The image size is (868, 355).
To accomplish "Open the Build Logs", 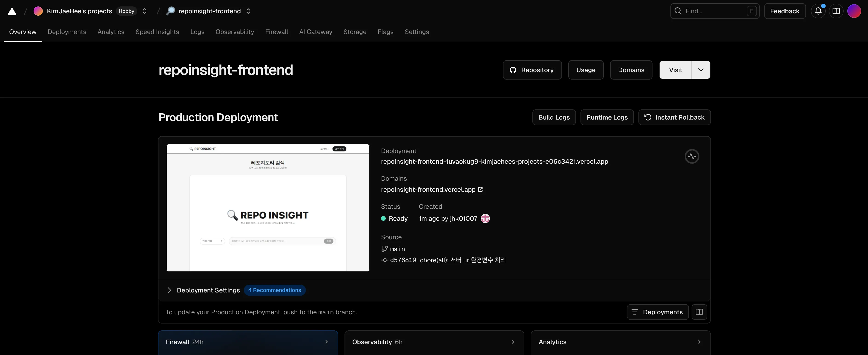I will click(554, 117).
